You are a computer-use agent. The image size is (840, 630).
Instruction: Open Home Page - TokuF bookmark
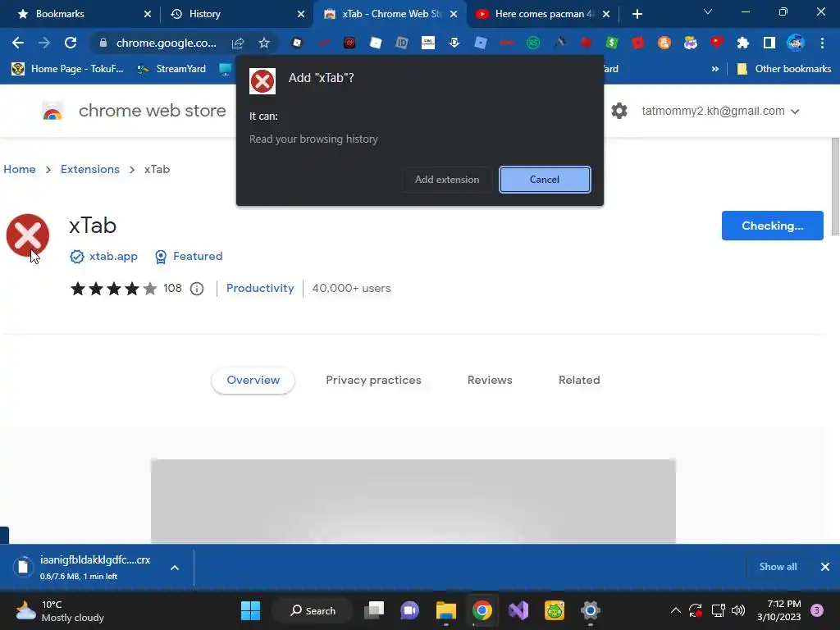68,69
